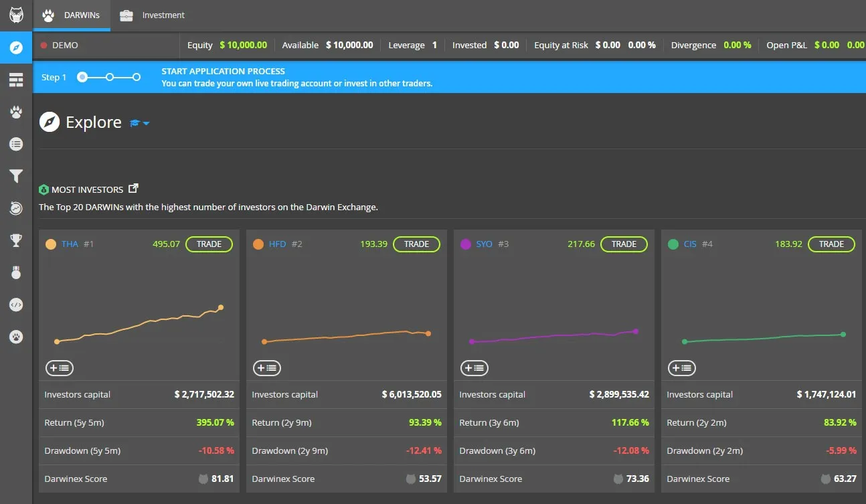Click the Step 1 progress node on the blue banner
The width and height of the screenshot is (866, 504).
click(x=81, y=77)
